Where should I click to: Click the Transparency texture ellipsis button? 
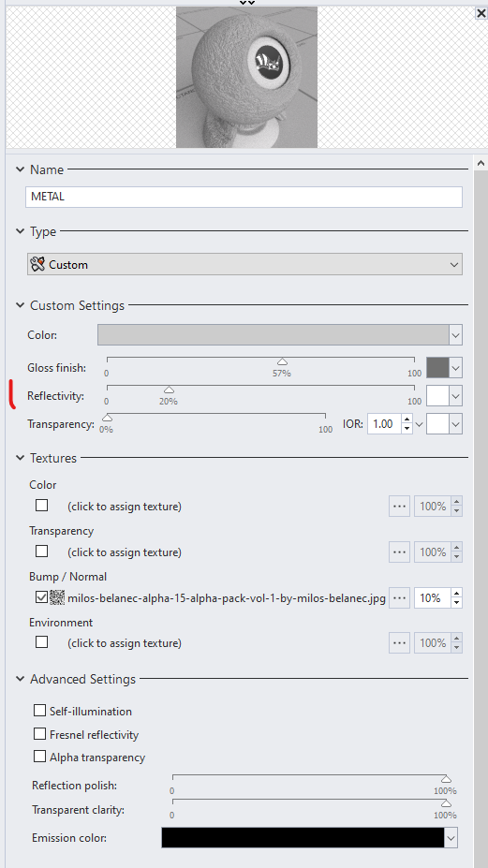[399, 552]
